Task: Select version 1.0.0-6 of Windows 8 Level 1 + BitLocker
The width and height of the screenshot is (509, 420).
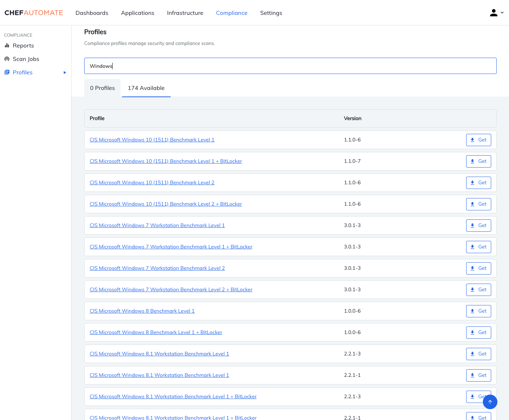Action: [x=352, y=333]
